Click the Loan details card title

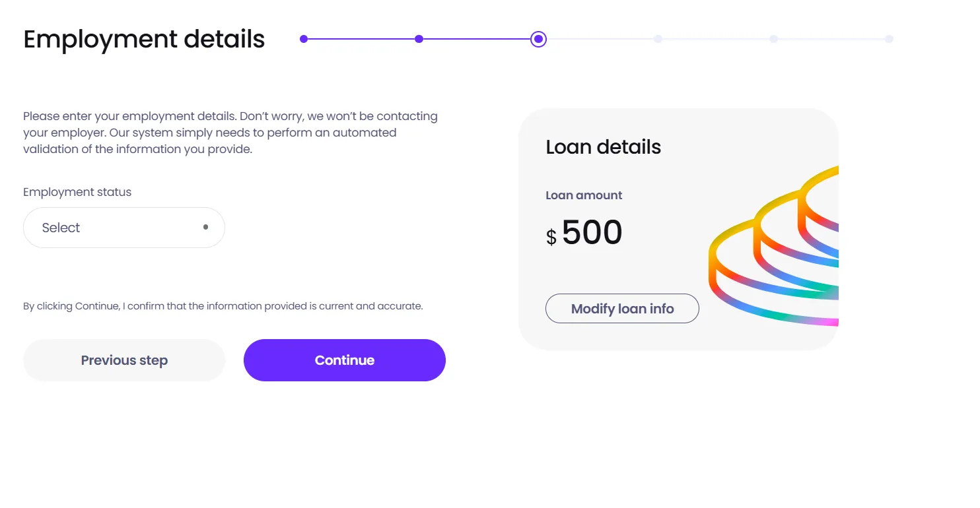tap(603, 147)
